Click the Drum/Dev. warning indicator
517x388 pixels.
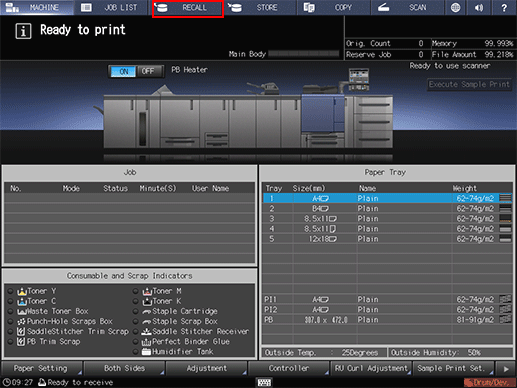489,382
